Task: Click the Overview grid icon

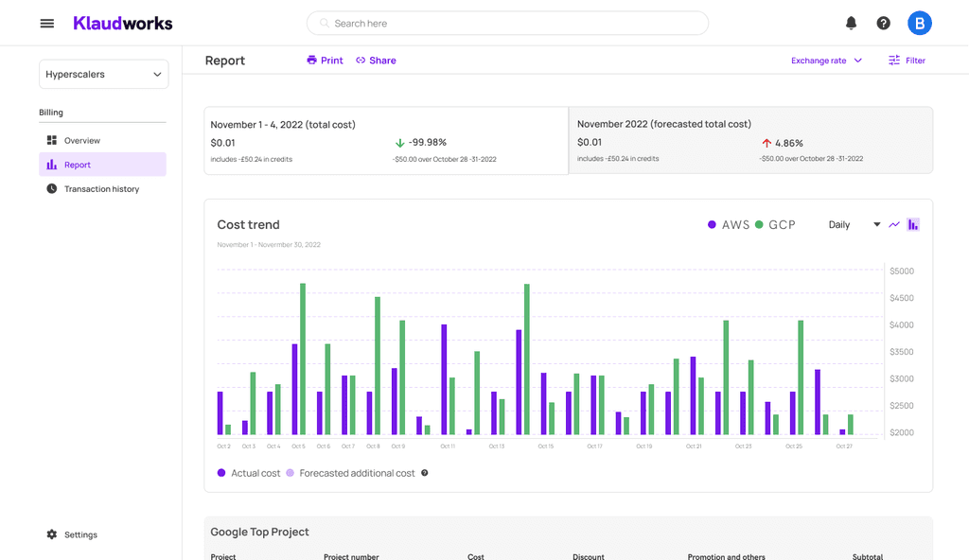Action: click(52, 140)
